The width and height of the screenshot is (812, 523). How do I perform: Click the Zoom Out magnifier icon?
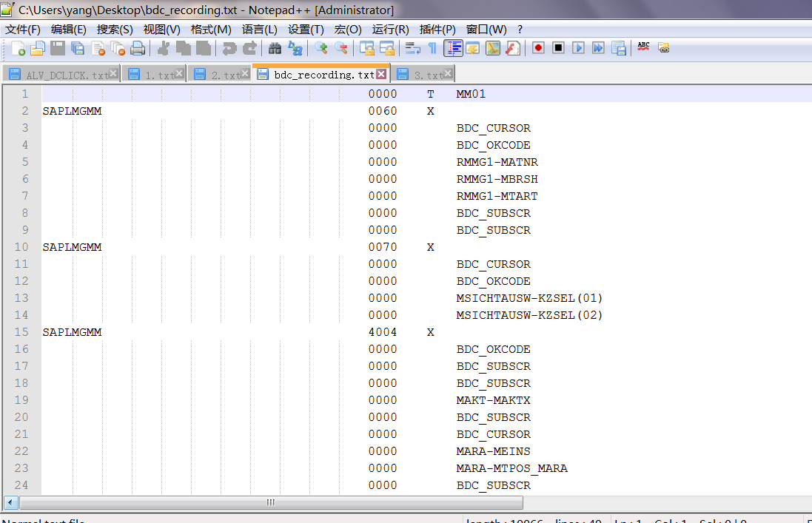coord(341,48)
